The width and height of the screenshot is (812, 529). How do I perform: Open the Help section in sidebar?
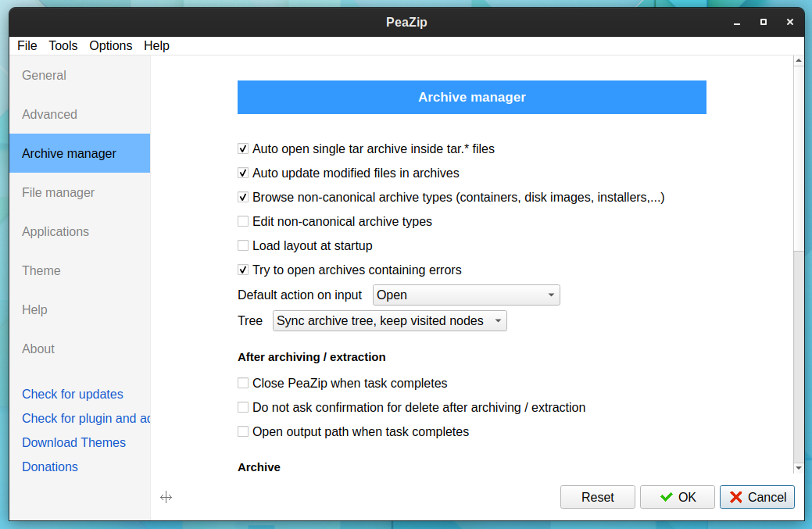point(80,310)
